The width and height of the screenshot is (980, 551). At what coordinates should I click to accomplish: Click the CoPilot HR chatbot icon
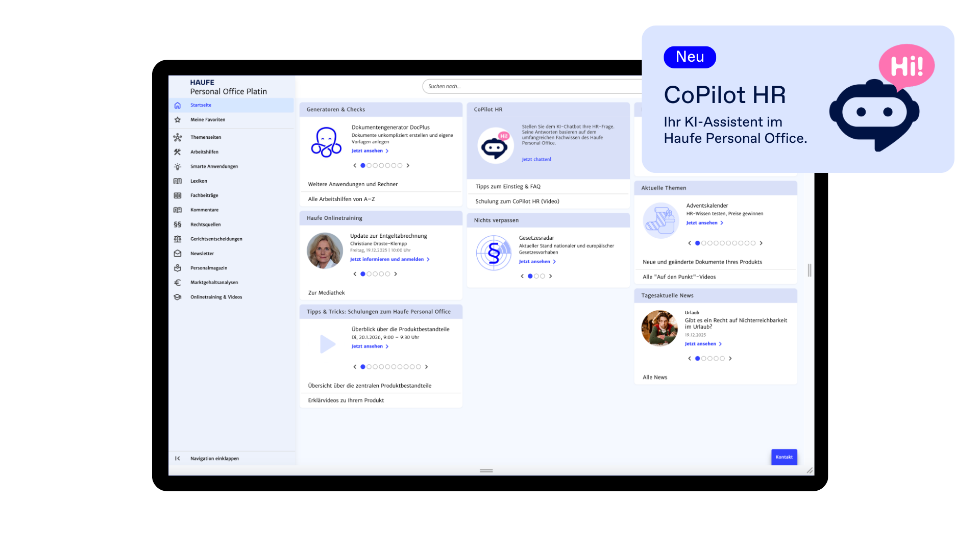[x=495, y=146]
